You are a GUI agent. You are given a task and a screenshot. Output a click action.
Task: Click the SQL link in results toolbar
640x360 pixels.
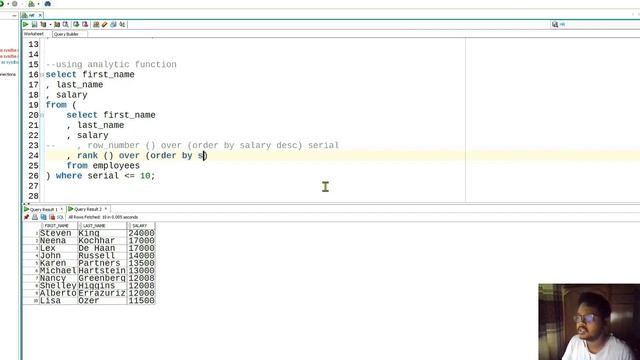[60, 217]
